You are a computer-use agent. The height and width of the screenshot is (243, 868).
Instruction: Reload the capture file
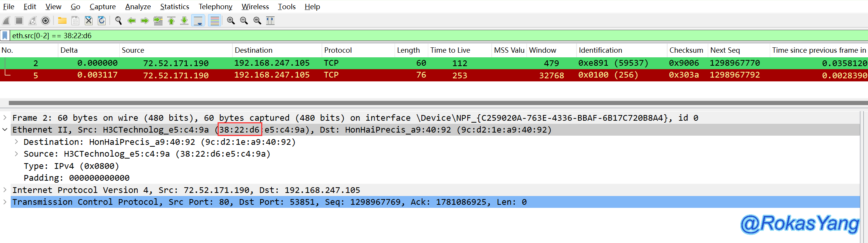click(102, 21)
